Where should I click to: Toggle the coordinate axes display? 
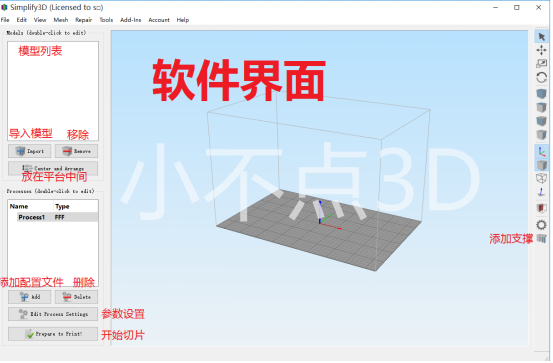coord(543,152)
